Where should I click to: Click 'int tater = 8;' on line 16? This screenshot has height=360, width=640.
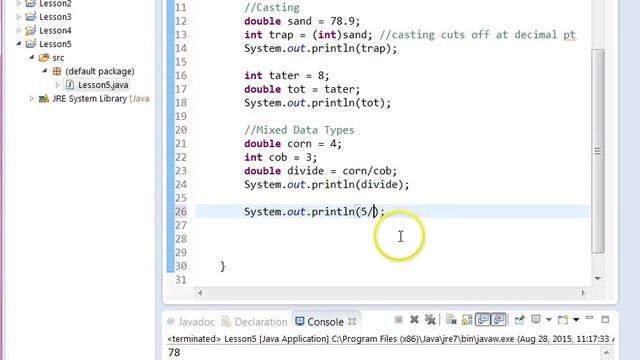(287, 76)
